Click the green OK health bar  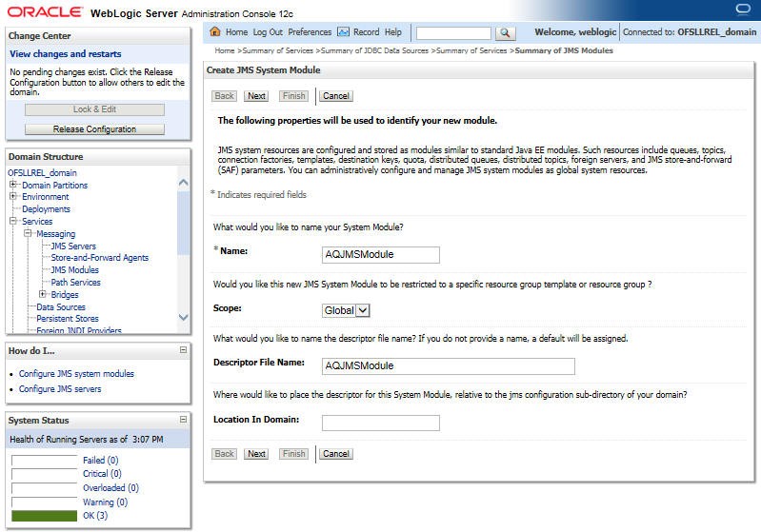44,516
